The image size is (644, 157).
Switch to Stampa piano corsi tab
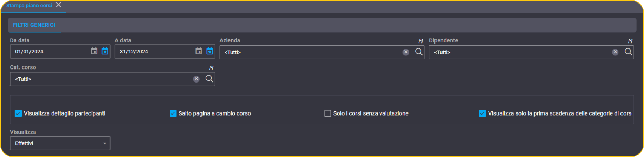point(29,5)
